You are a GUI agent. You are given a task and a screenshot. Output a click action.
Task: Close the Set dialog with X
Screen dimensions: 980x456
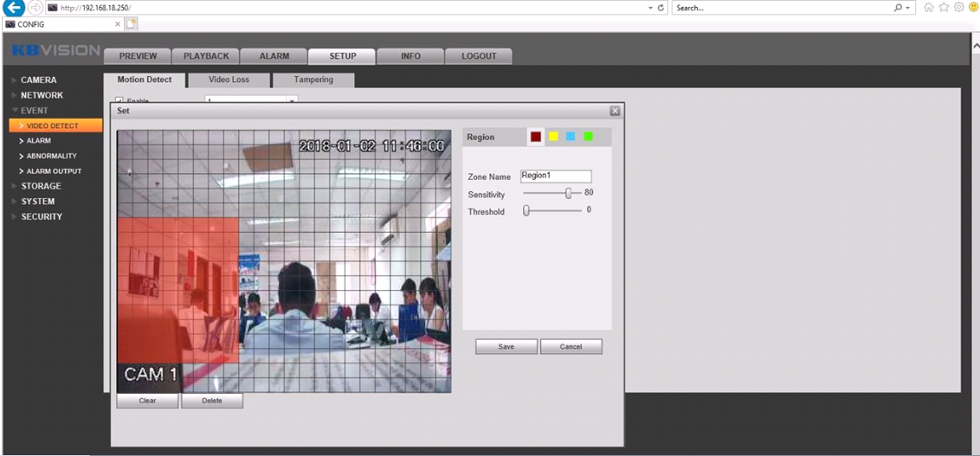tap(615, 111)
